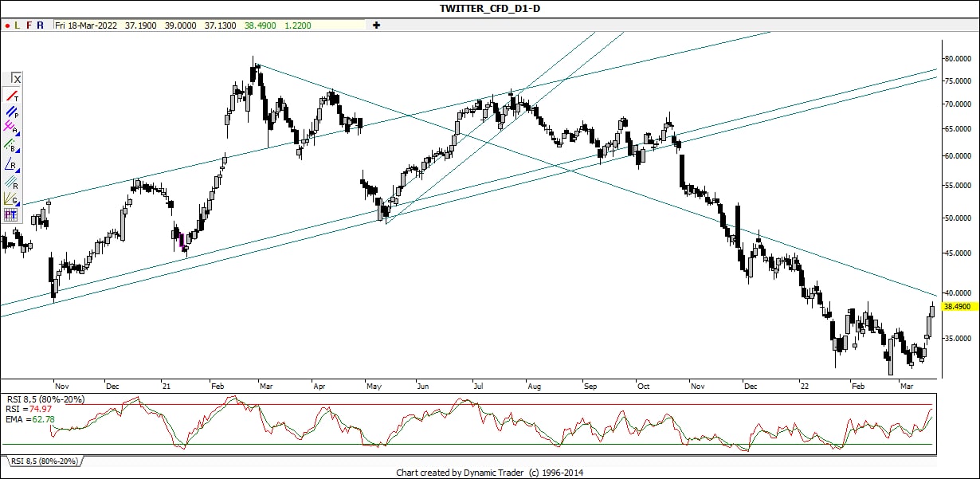This screenshot has height=479, width=980.
Task: Click the black plus crosshair icon
Action: click(376, 26)
